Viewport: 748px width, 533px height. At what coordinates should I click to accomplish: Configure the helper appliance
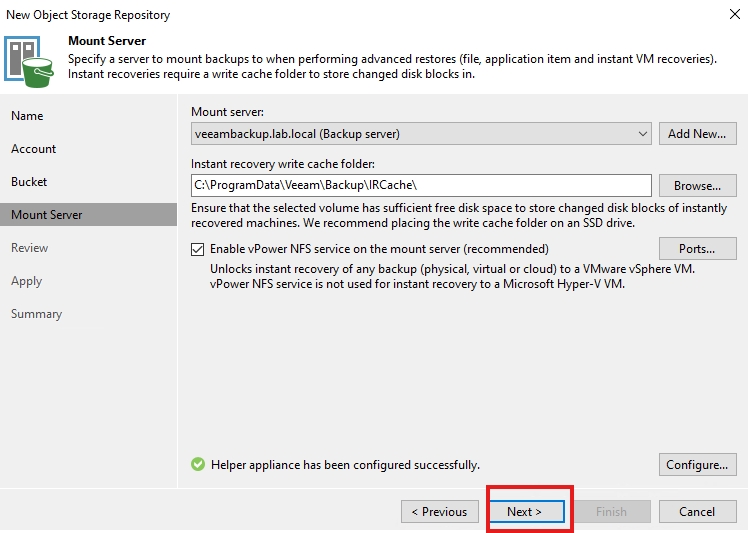click(697, 465)
